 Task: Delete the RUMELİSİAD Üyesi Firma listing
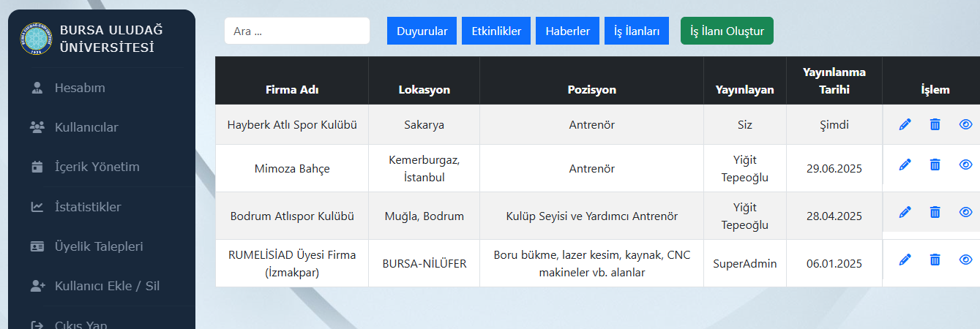[x=935, y=260]
